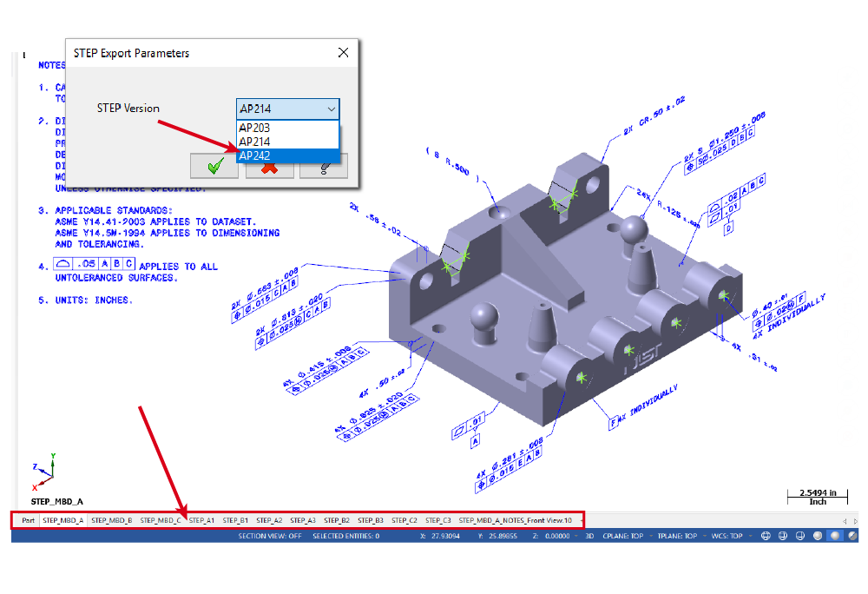Screen dimensions: 868x594
Task: Switch to STEP_MBD_C view tab
Action: pyautogui.click(x=161, y=520)
